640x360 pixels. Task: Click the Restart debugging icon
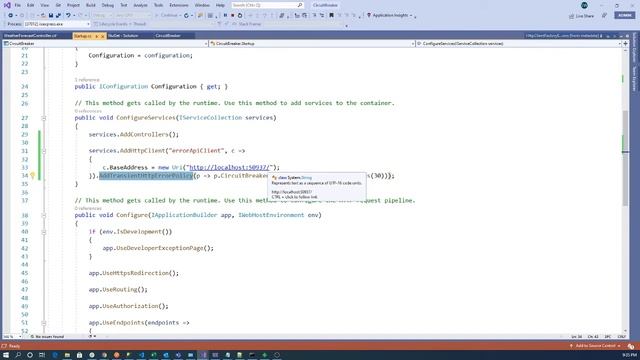click(x=240, y=15)
